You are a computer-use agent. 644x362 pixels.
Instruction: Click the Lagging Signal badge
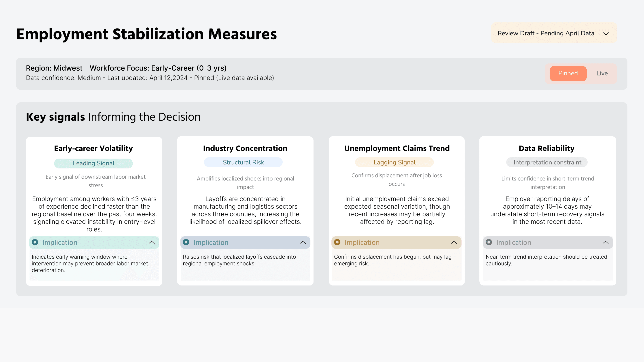(394, 162)
